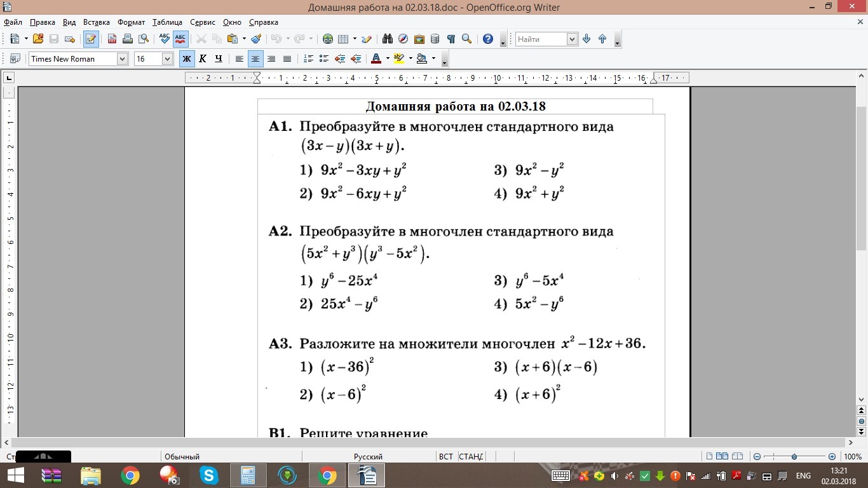
Task: Open the font size 16 dropdown
Action: click(x=168, y=58)
